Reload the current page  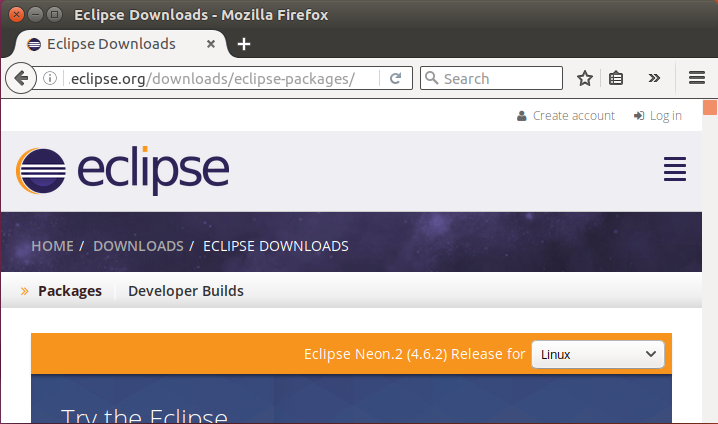396,78
